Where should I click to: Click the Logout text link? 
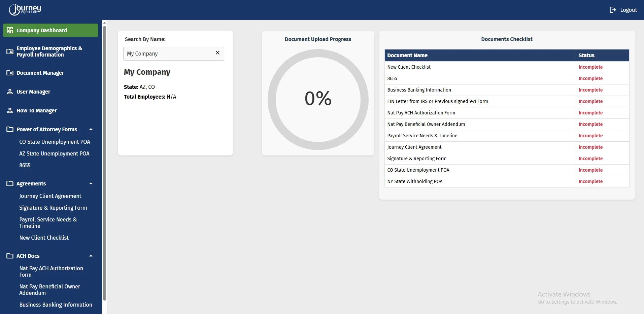pyautogui.click(x=628, y=10)
